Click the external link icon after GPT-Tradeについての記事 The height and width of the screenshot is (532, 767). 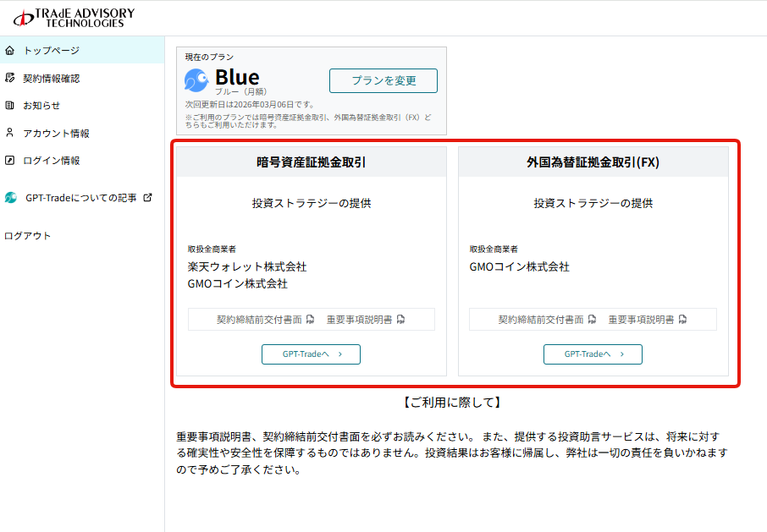(148, 198)
